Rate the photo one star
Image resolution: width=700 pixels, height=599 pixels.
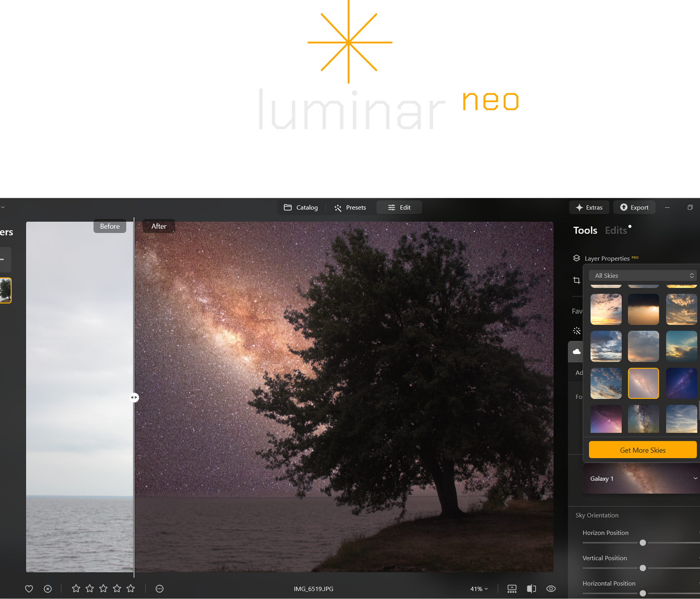[76, 588]
